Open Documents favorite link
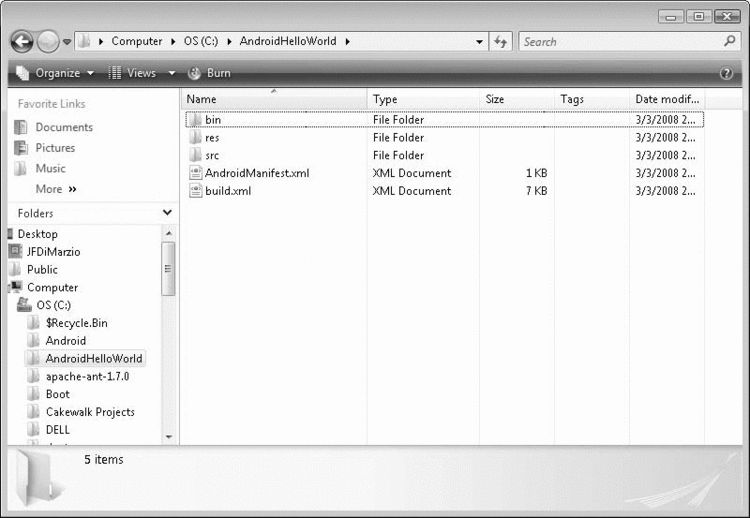Image resolution: width=750 pixels, height=518 pixels. [64, 127]
